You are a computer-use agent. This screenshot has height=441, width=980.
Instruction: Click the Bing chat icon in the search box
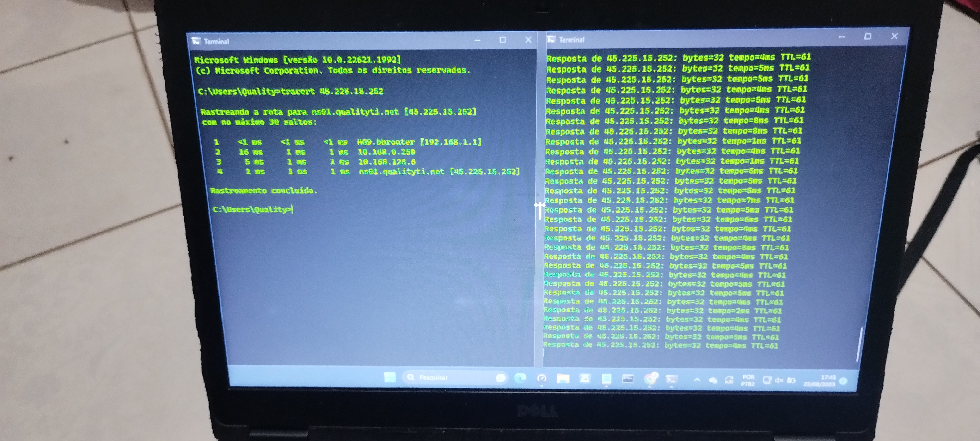(x=501, y=378)
